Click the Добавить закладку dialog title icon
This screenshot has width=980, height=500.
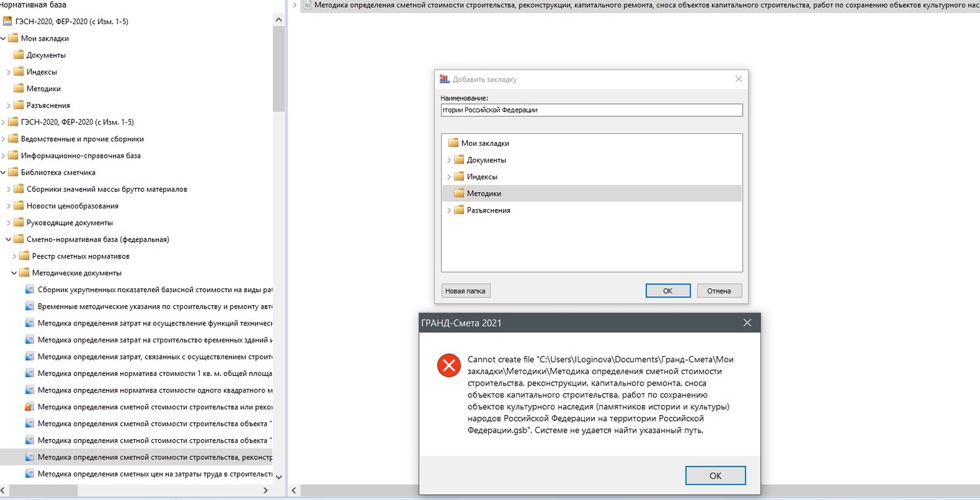(x=445, y=79)
